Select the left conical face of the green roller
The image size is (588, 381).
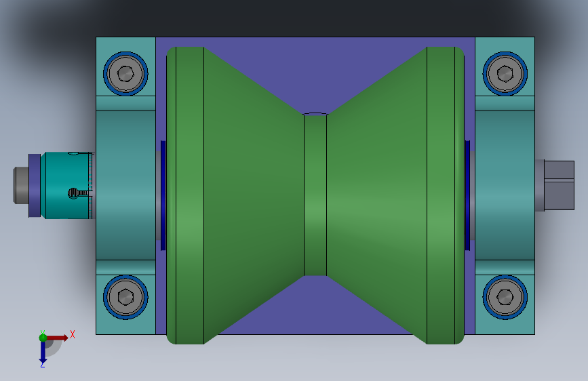pos(254,195)
